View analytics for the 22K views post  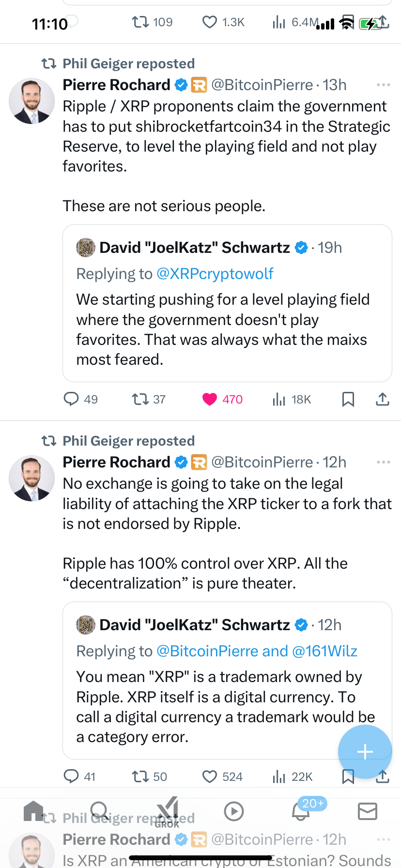point(279,776)
